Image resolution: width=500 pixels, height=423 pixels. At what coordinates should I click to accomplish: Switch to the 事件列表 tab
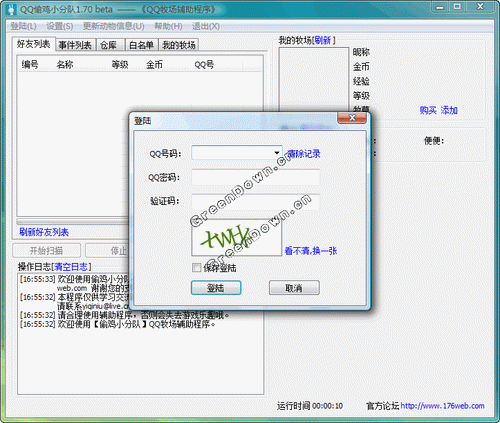[75, 45]
